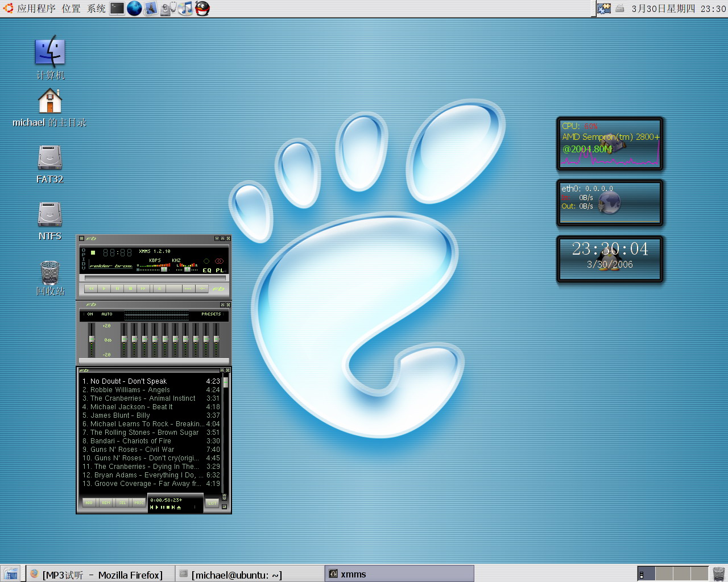Viewport: 728px width, 582px height.
Task: Click the XMMS song position seek bar
Action: tap(155, 278)
